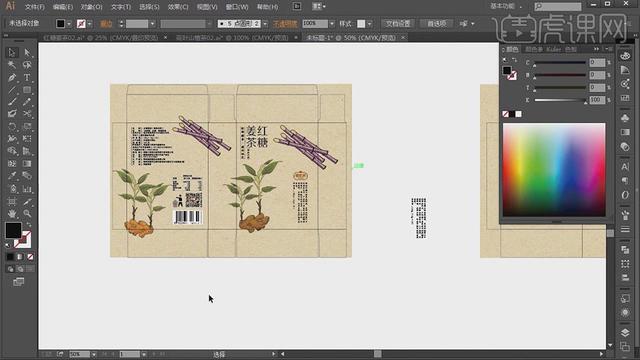Open the 效果(C) menu
This screenshot has width=640, height=360.
(178, 7)
